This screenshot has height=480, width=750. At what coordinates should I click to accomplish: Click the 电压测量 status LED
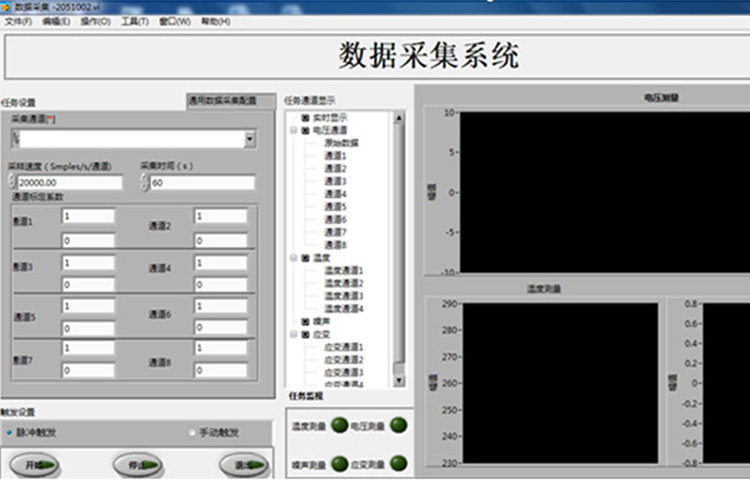pos(399,425)
